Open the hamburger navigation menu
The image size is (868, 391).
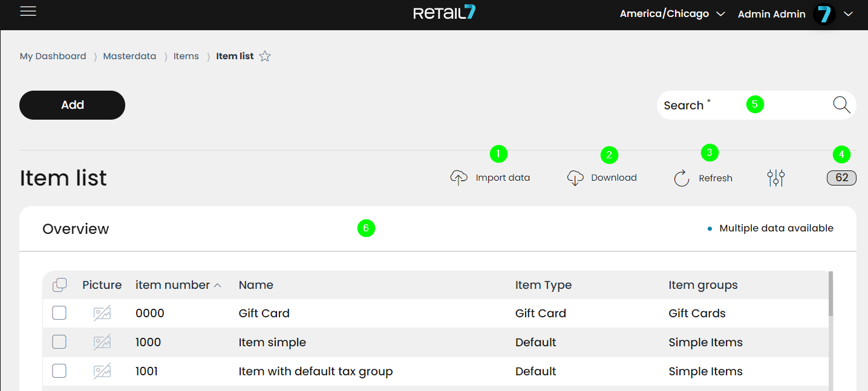[x=28, y=11]
